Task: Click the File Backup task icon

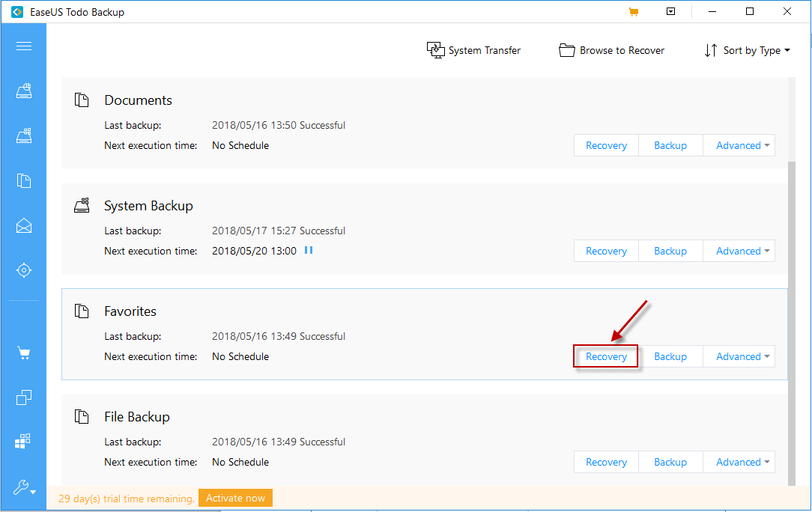Action: [82, 417]
